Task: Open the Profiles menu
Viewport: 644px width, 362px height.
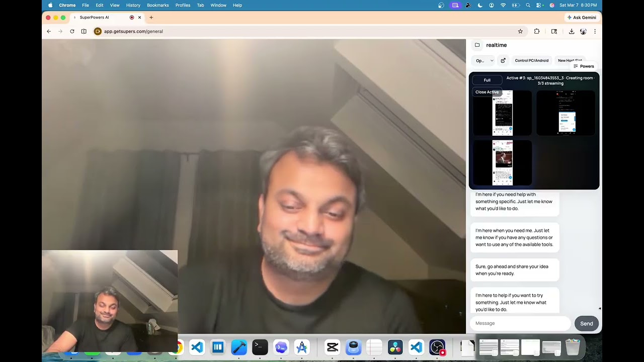Action: click(183, 5)
